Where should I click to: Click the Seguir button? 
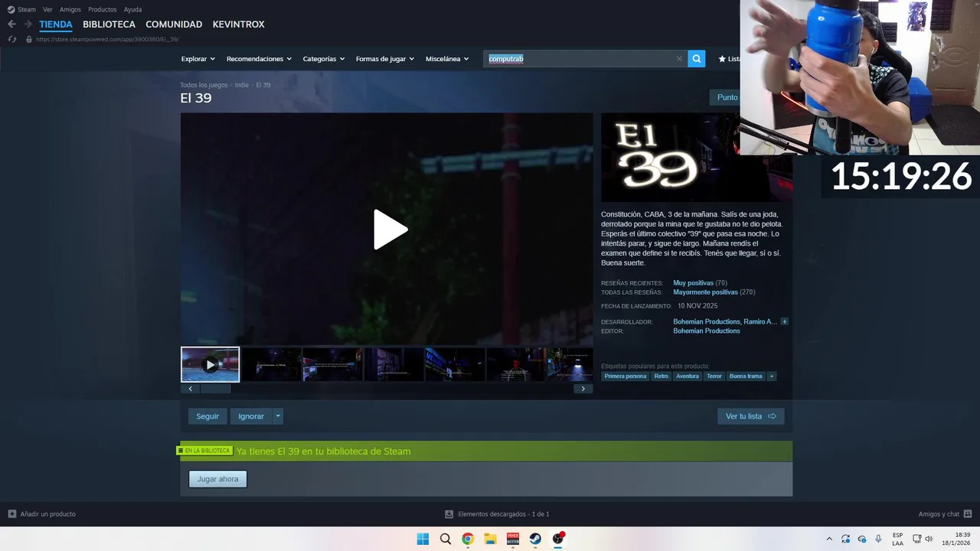coord(207,416)
